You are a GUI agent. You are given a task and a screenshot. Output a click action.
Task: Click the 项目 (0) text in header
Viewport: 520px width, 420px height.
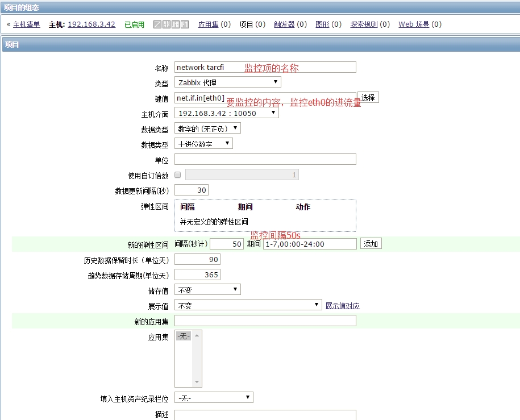(x=252, y=24)
